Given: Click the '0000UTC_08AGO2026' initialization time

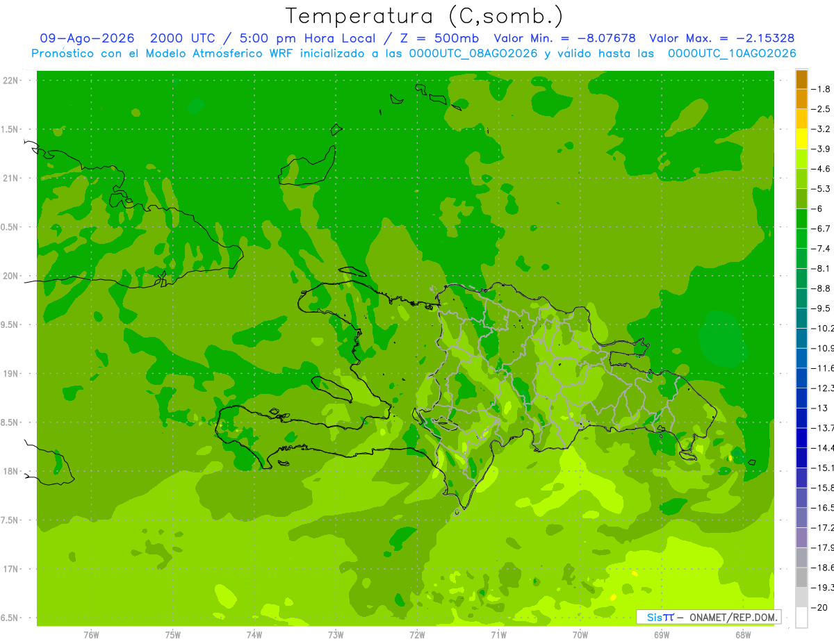Looking at the screenshot, I should coord(473,53).
